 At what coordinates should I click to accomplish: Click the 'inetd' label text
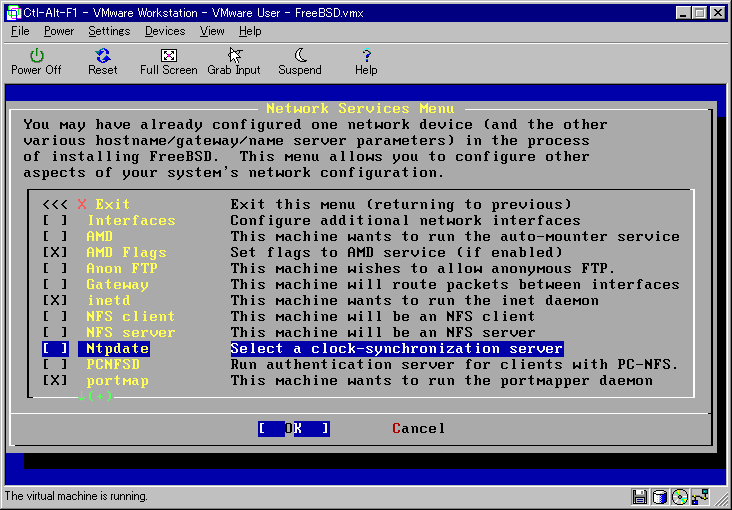tap(109, 301)
